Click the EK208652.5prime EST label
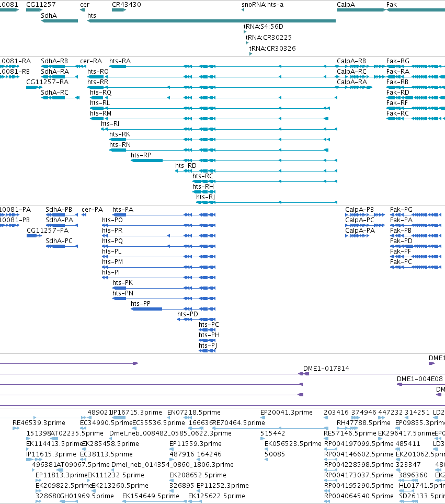Screen dimensions: 445x504 (x=198, y=475)
